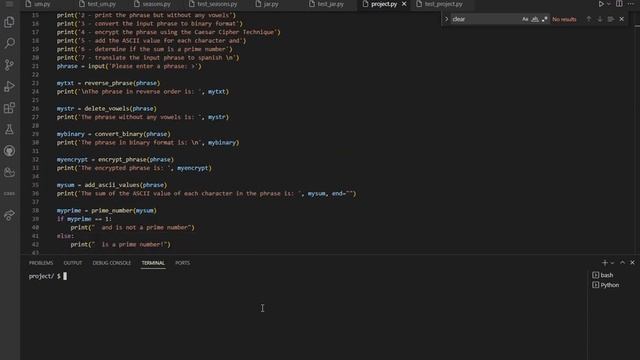The width and height of the screenshot is (640, 360).
Task: Click 'delete_vowels' call on line 26
Action: [107, 109]
